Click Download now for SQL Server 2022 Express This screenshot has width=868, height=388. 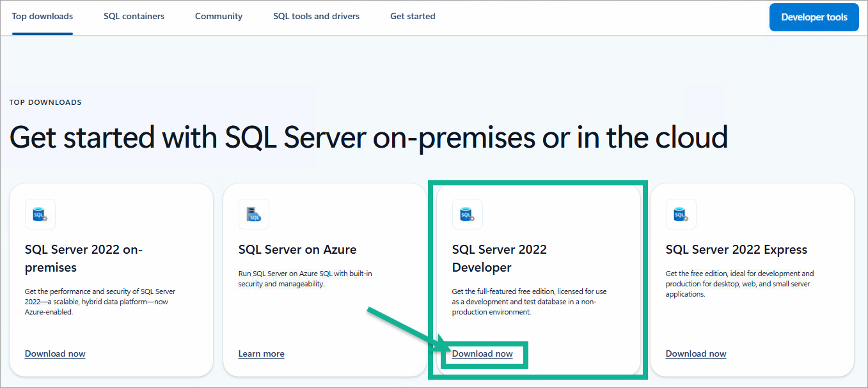pos(696,353)
